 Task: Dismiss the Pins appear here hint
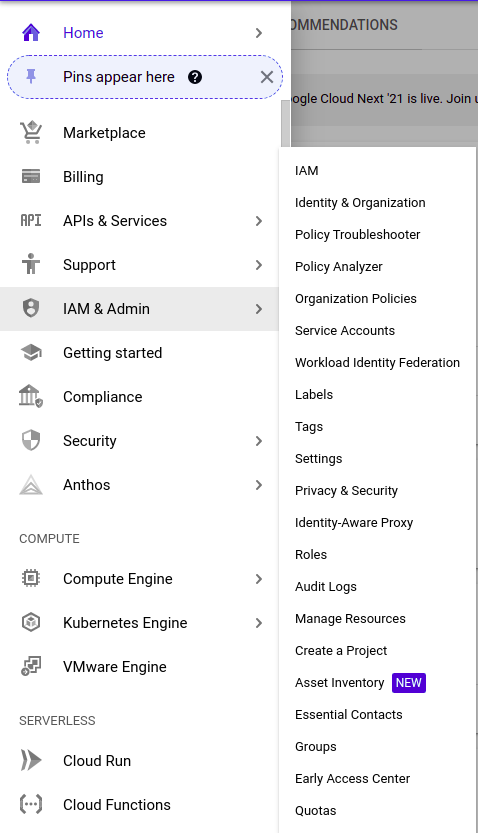click(267, 77)
